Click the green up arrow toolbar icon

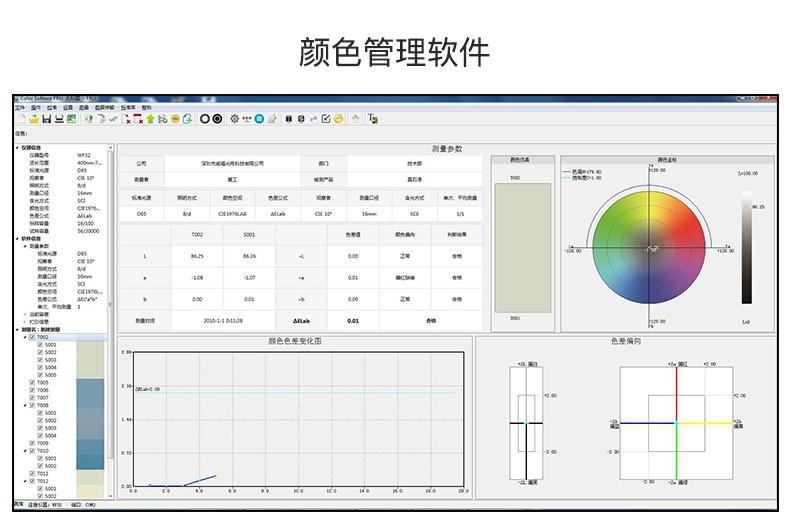[150, 118]
